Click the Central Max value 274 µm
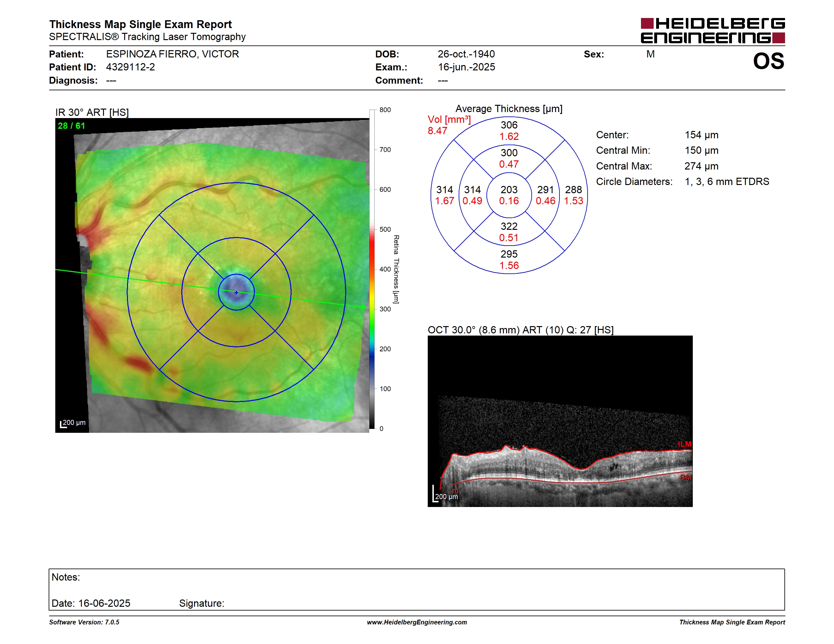 point(701,166)
